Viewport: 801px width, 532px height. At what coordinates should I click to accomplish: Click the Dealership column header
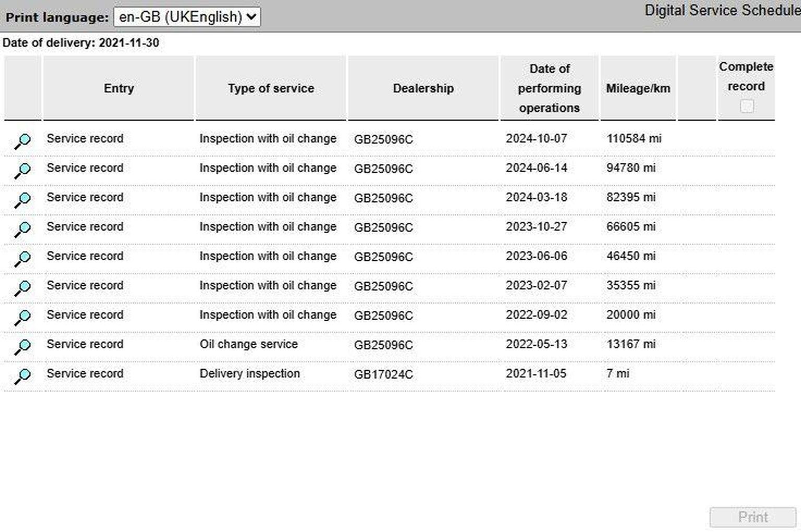[423, 88]
